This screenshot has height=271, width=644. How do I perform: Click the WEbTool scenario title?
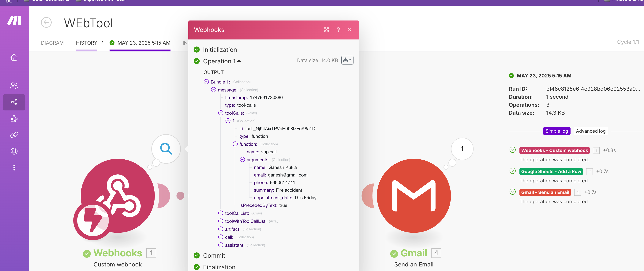pyautogui.click(x=88, y=23)
